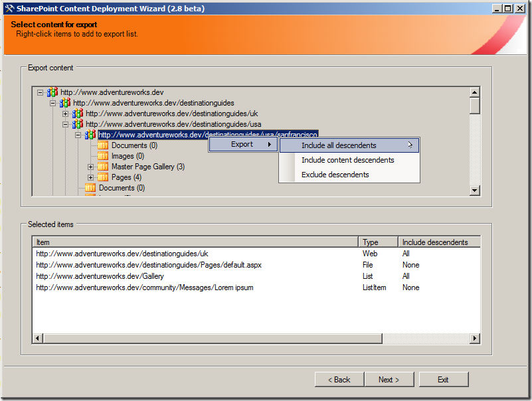Choose Include content descendents
The image size is (532, 401).
[349, 160]
